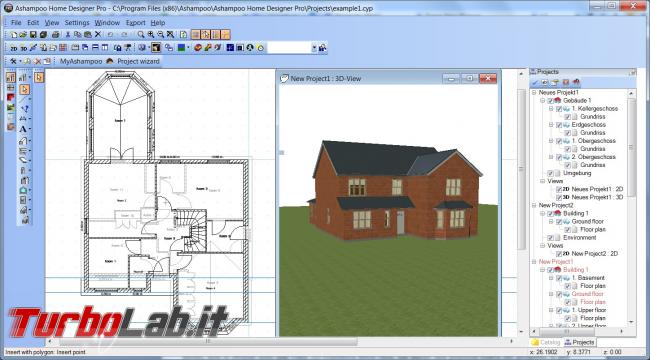Open a new 2D view icon
The height and width of the screenshot is (360, 650).
(14, 48)
